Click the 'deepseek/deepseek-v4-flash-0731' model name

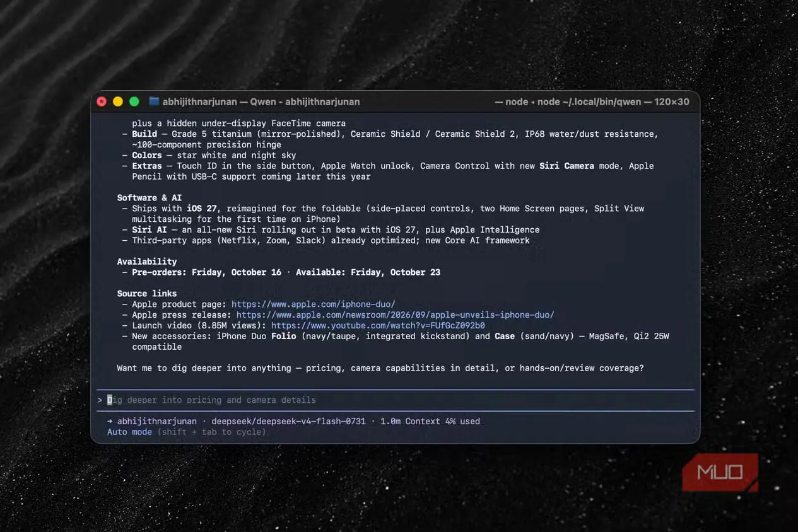(x=288, y=422)
